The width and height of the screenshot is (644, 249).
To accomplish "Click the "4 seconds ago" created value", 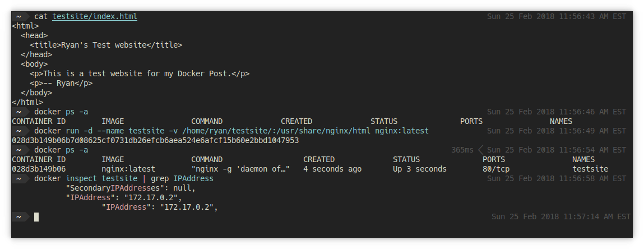I will [332, 169].
